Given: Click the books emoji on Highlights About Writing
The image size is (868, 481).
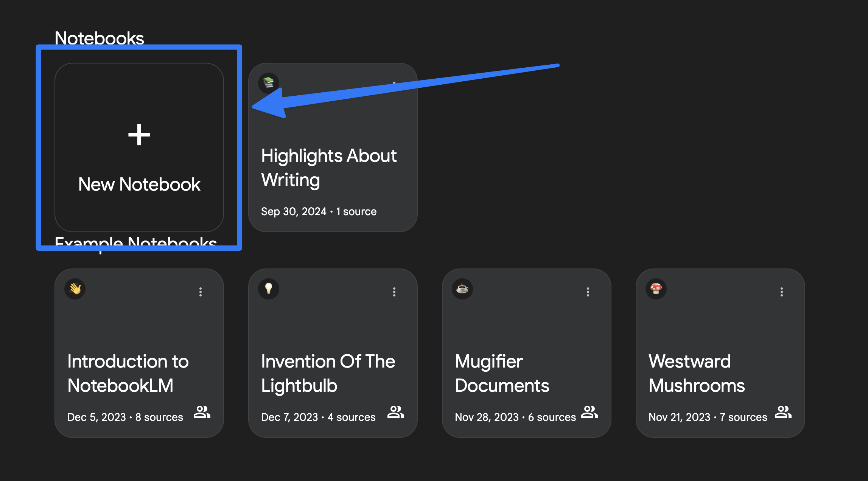Looking at the screenshot, I should 269,83.
